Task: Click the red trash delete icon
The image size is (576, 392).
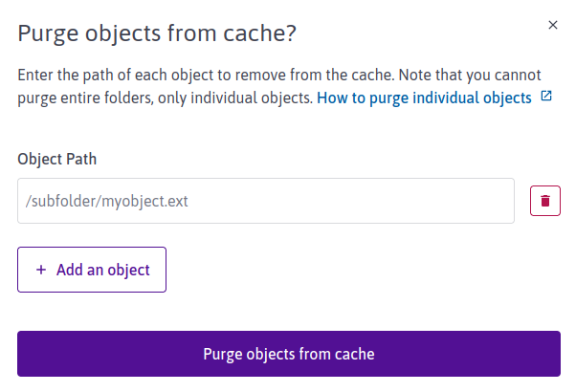Action: [544, 201]
